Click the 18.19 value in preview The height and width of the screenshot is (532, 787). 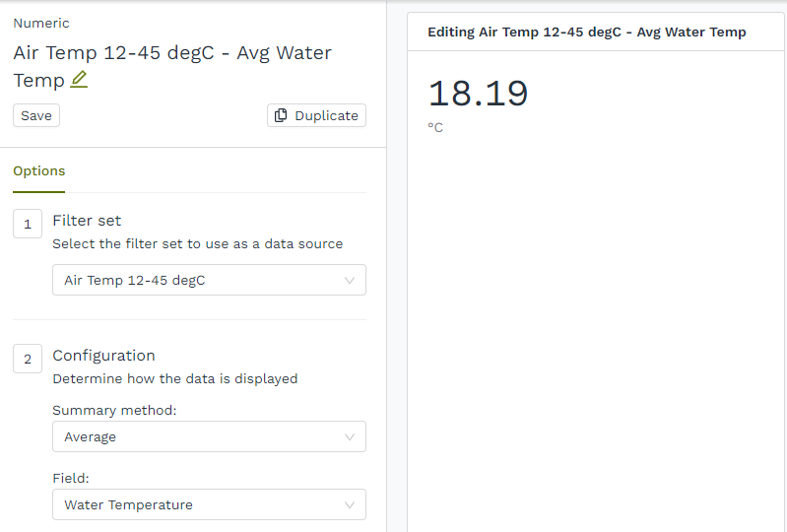[478, 94]
